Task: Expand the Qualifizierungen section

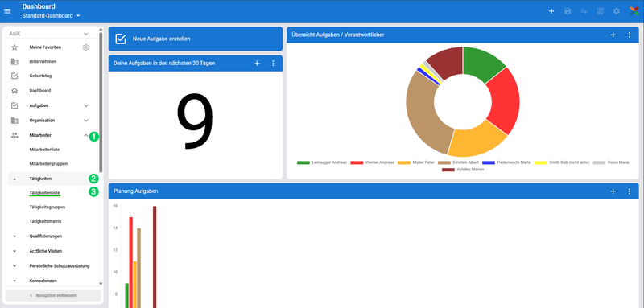Action: pyautogui.click(x=14, y=236)
